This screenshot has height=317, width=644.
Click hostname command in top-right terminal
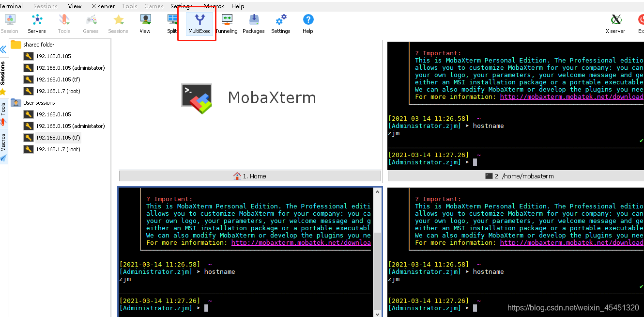(x=488, y=126)
